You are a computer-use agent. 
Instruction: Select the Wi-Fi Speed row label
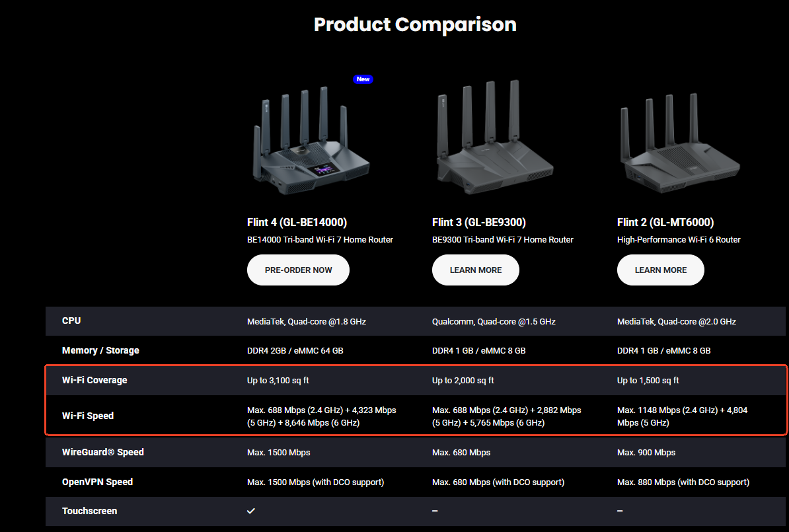[x=87, y=416]
